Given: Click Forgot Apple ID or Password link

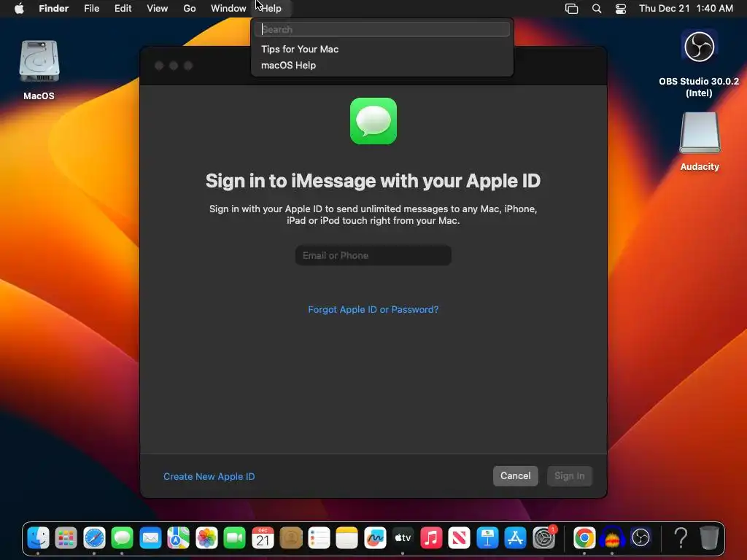Looking at the screenshot, I should coord(373,309).
